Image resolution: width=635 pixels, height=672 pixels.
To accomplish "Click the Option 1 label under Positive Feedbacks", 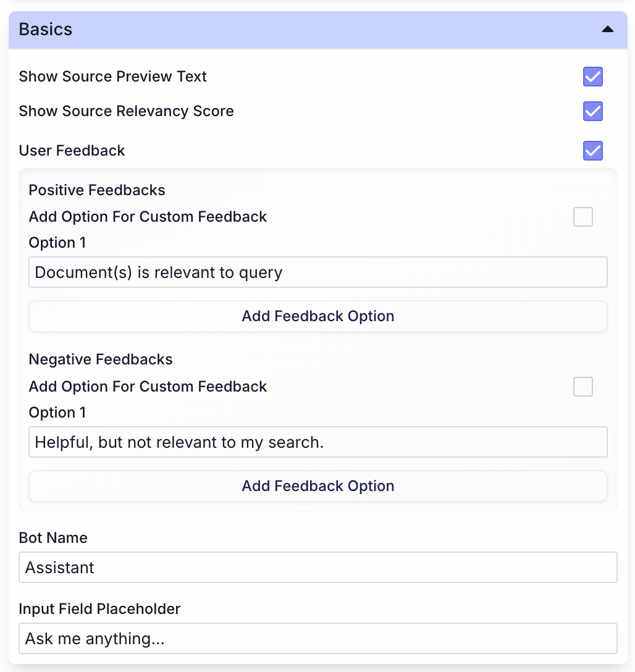I will click(x=57, y=242).
